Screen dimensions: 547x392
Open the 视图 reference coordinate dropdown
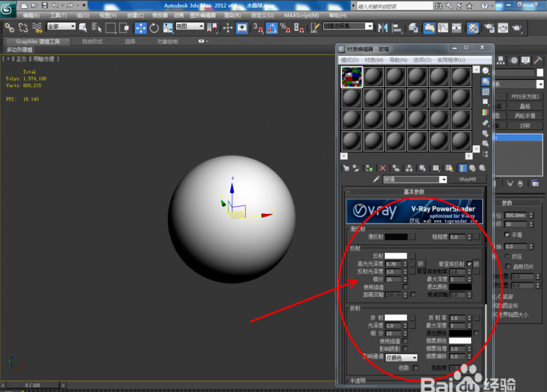point(190,26)
